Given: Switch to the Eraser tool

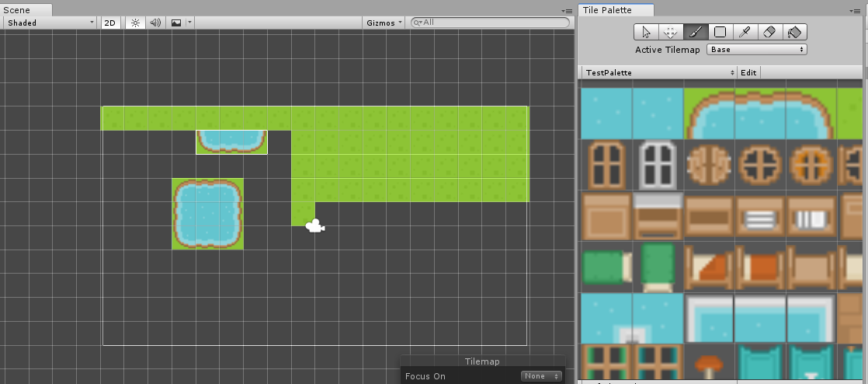Looking at the screenshot, I should [769, 32].
